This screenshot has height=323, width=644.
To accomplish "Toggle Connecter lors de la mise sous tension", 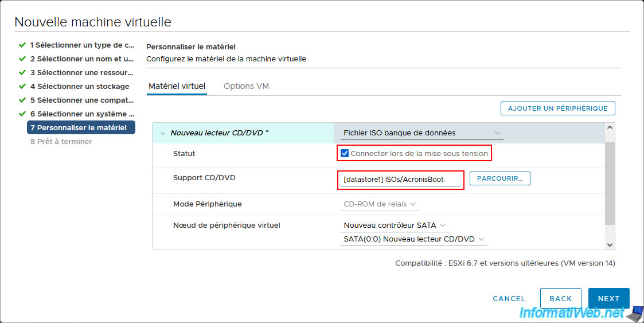I will 345,153.
